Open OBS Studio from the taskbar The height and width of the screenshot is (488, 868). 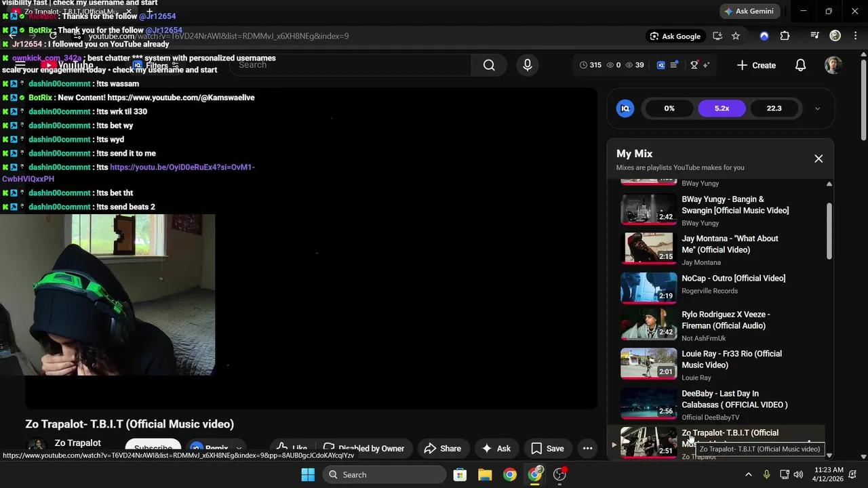click(x=560, y=474)
